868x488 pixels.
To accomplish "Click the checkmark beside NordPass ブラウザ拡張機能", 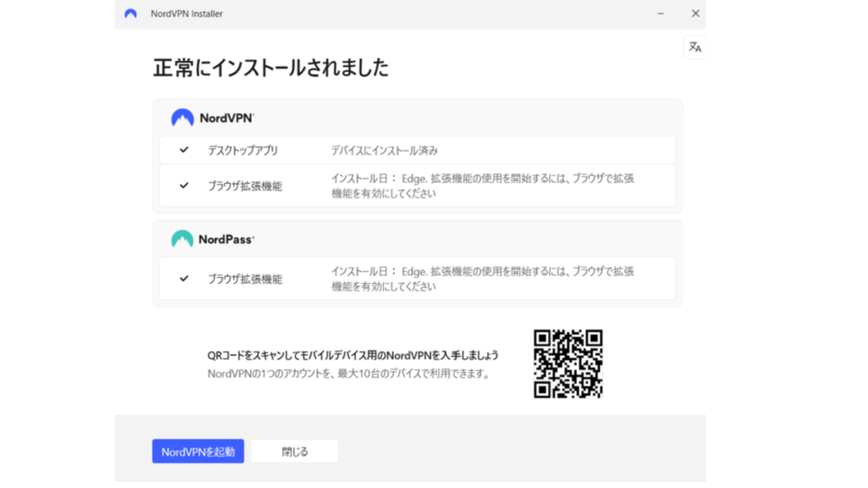I will coord(184,279).
